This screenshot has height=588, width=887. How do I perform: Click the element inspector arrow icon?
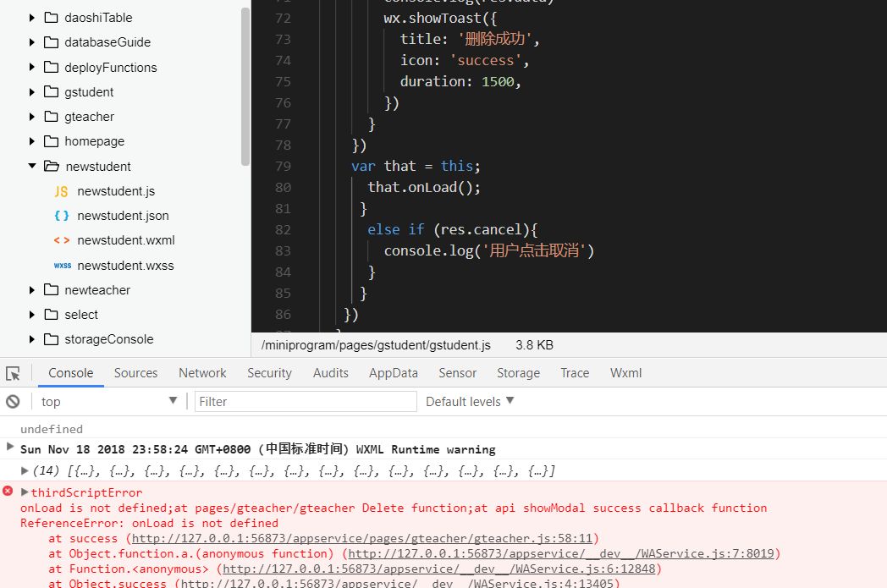click(x=13, y=373)
